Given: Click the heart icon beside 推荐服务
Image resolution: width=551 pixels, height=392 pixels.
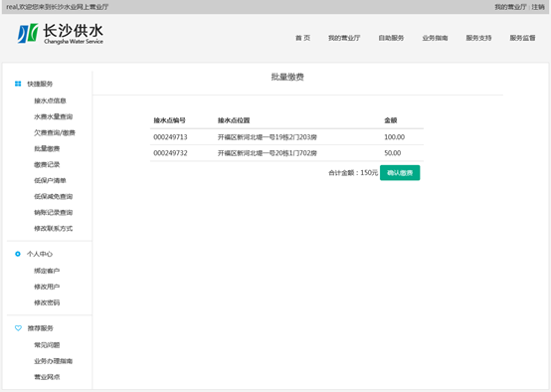Looking at the screenshot, I should click(x=18, y=328).
